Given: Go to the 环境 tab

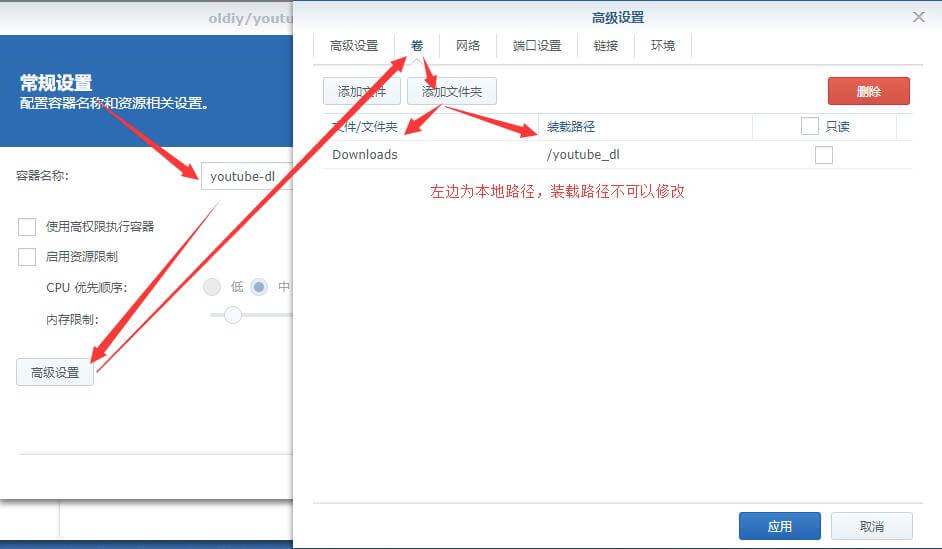Looking at the screenshot, I should tap(663, 46).
